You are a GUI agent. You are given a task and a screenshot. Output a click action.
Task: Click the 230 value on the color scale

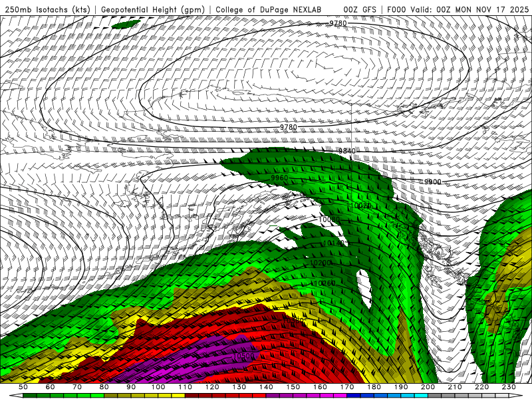509,387
